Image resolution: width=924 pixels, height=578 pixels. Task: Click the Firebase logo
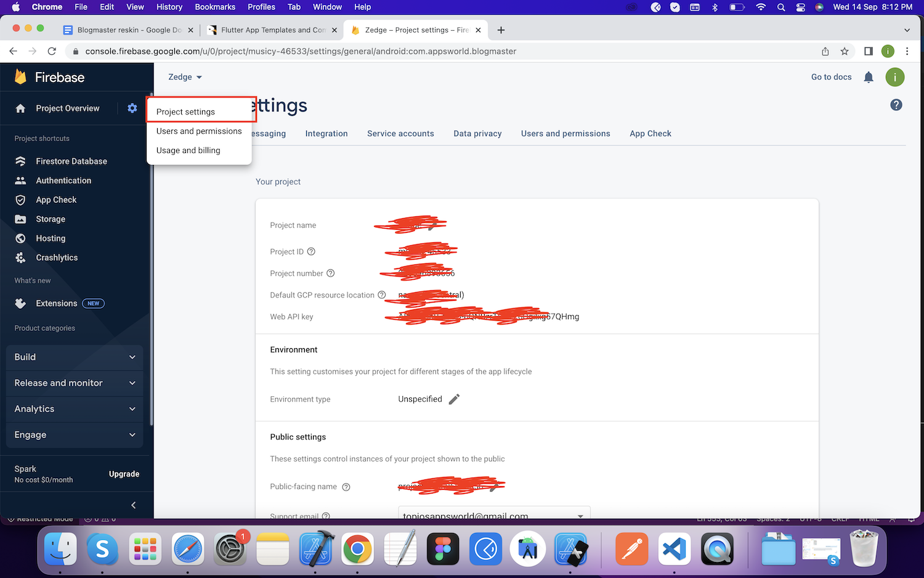point(49,77)
